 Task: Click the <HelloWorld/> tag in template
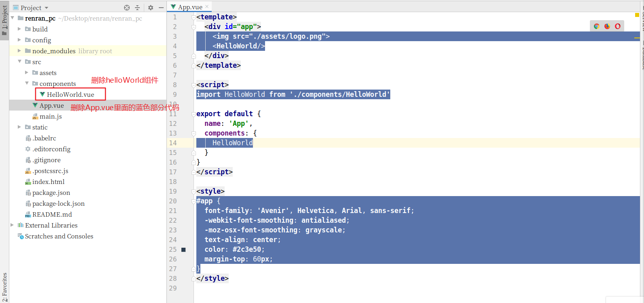point(239,46)
